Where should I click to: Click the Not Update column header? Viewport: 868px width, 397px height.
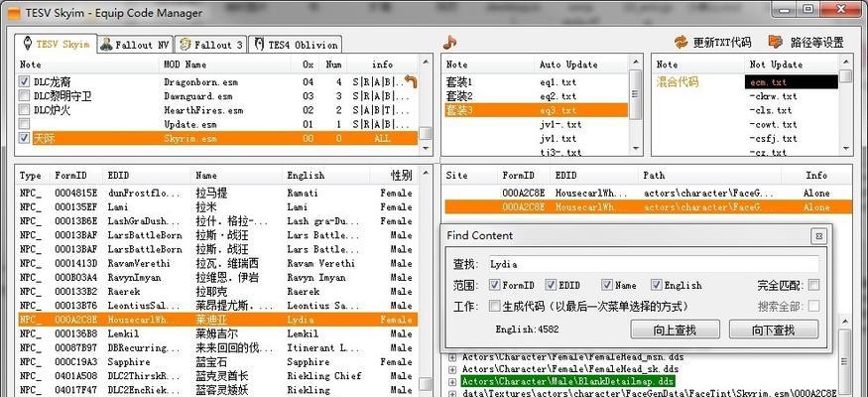coord(792,65)
